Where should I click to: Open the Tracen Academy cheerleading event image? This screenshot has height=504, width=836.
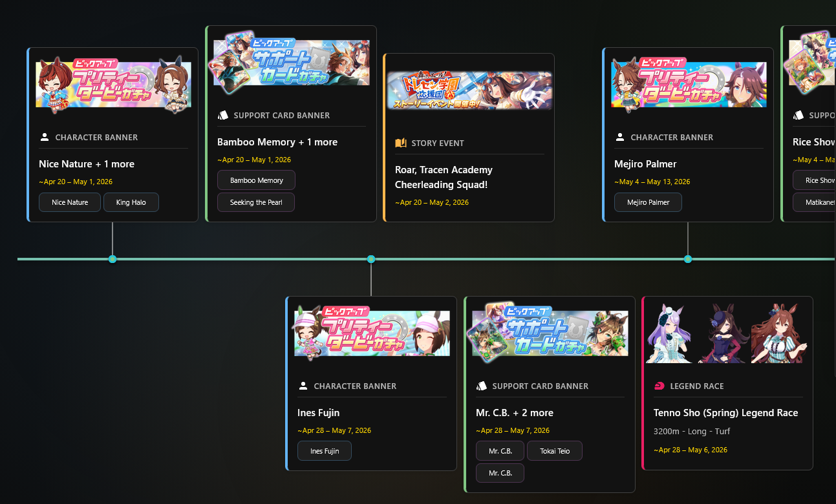469,90
